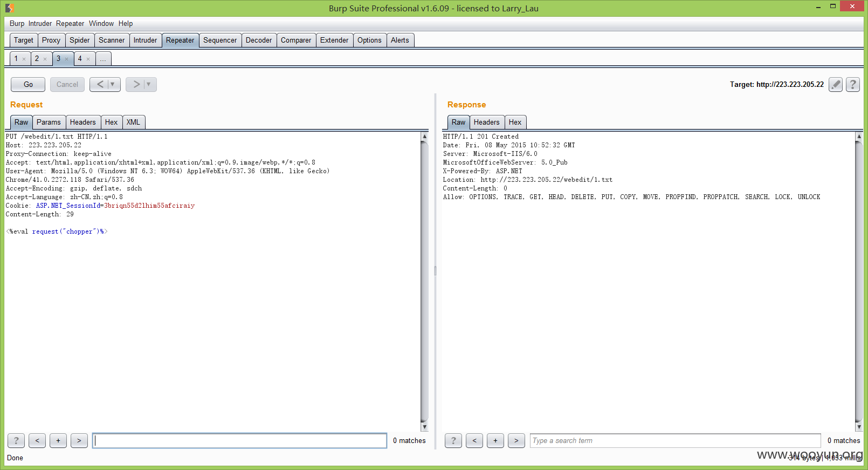The image size is (868, 470).
Task: Click response search help question icon
Action: pos(453,441)
